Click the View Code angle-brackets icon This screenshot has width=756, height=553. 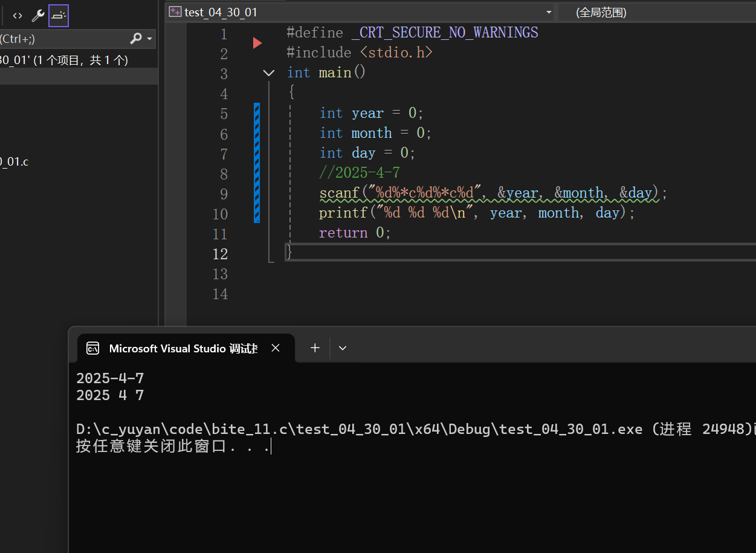click(18, 16)
